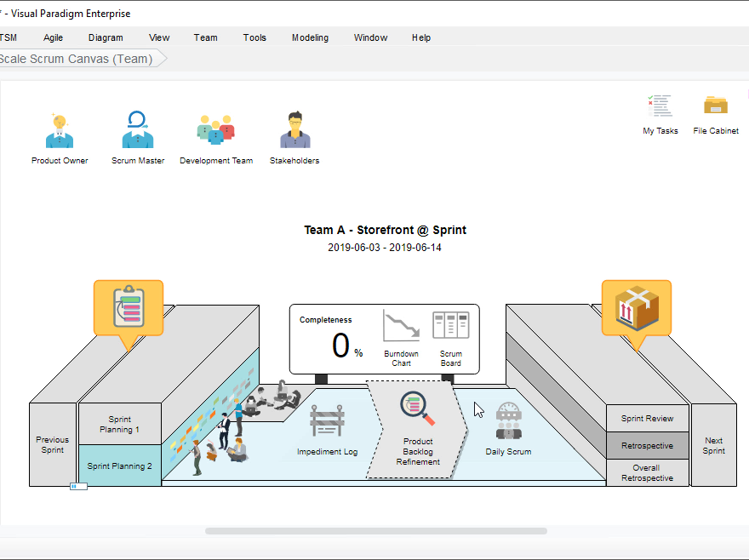Select the Sprint Planning 1 section
Screen dimensions: 749x560
119,424
